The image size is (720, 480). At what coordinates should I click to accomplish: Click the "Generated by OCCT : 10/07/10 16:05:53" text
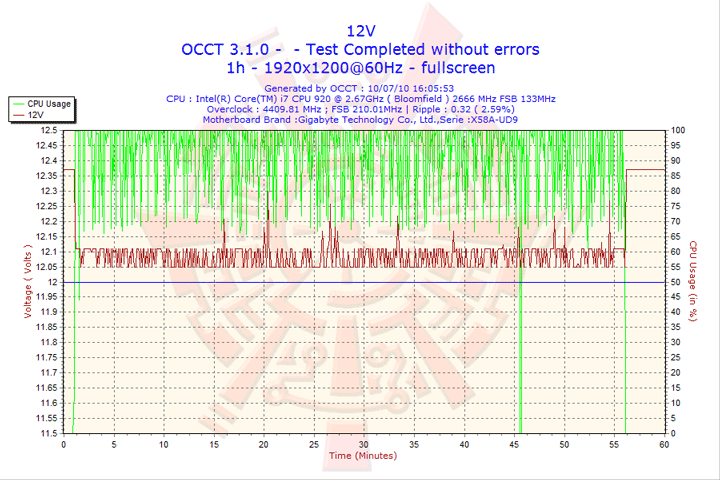(x=359, y=88)
